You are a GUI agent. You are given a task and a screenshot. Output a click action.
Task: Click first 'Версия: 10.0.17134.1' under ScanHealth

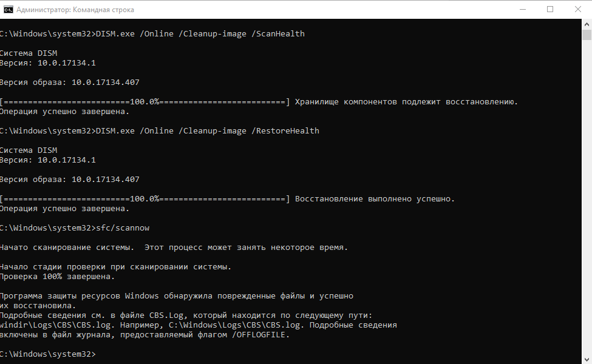pyautogui.click(x=48, y=63)
